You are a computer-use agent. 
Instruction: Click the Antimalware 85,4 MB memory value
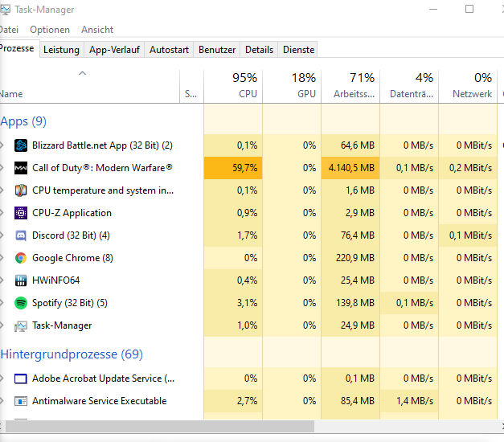pyautogui.click(x=358, y=401)
